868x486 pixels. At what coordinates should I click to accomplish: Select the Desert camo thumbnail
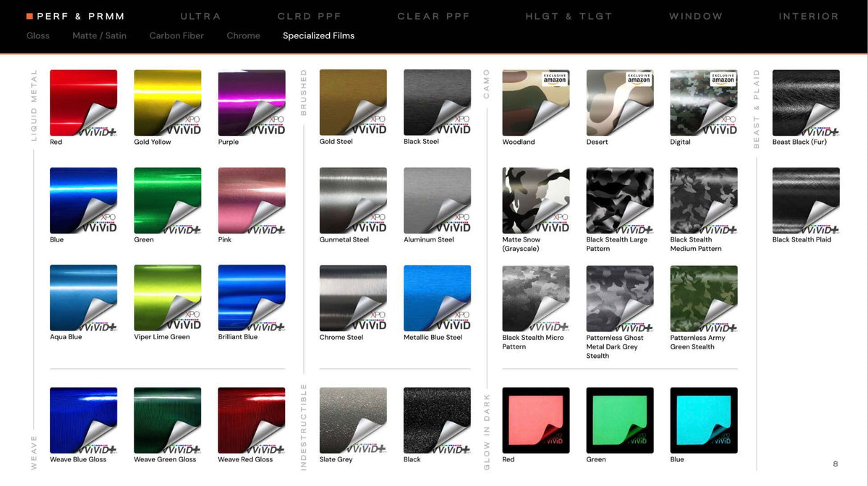(620, 103)
